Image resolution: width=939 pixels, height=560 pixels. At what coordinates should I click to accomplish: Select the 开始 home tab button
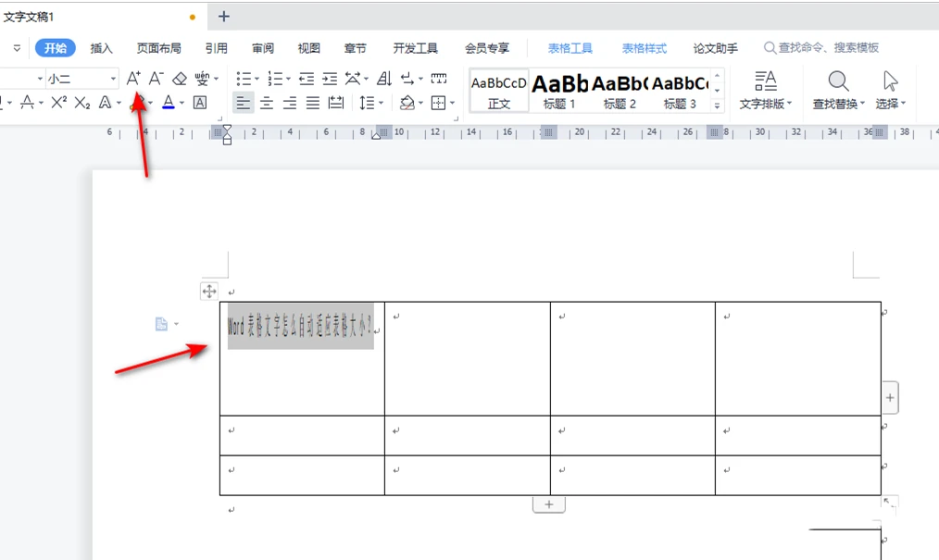[x=55, y=48]
